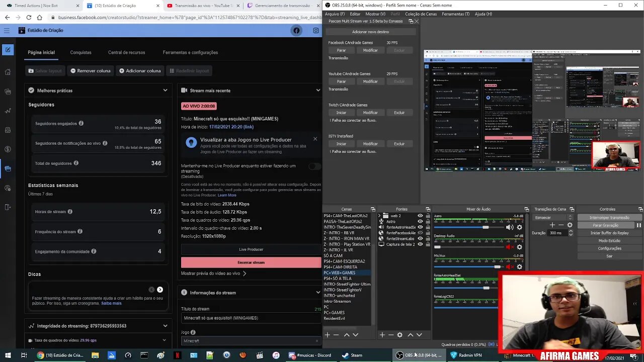The height and width of the screenshot is (362, 644).
Task: Hide Captura de tela 2 source
Action: point(420,244)
